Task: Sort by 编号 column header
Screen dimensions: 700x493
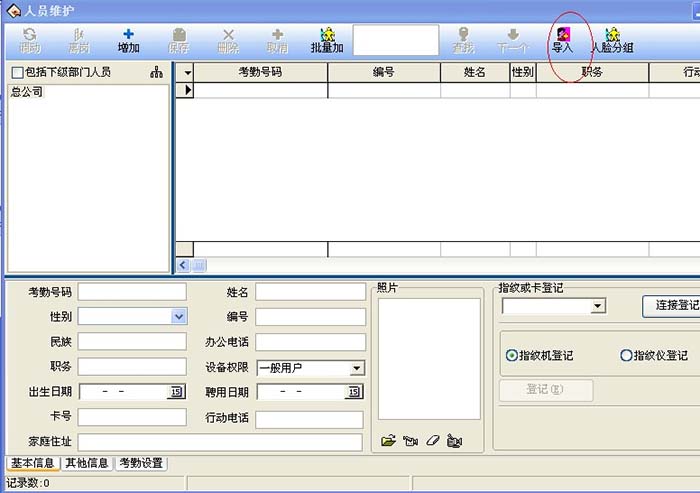Action: (384, 72)
